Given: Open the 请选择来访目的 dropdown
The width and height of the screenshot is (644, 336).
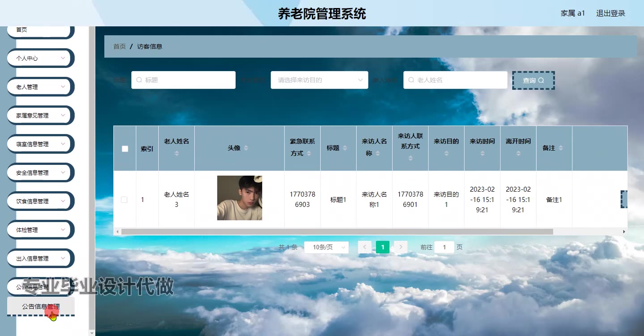Looking at the screenshot, I should [319, 80].
